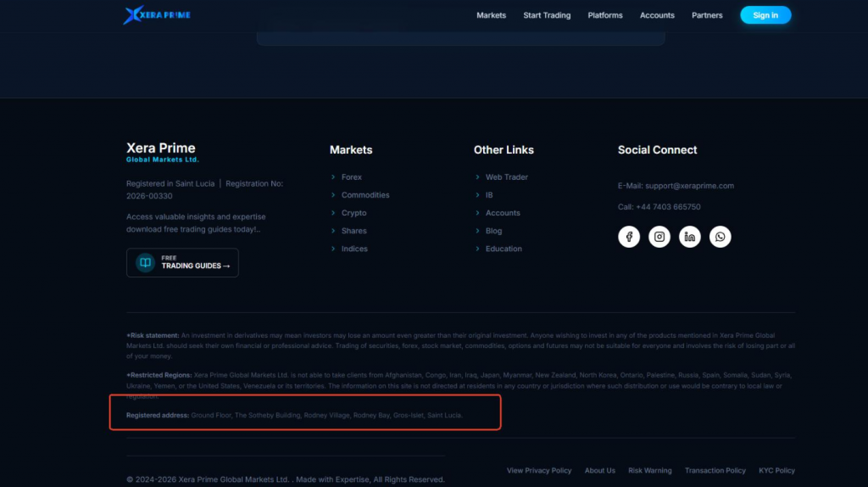
Task: Open the IB link
Action: coord(489,195)
